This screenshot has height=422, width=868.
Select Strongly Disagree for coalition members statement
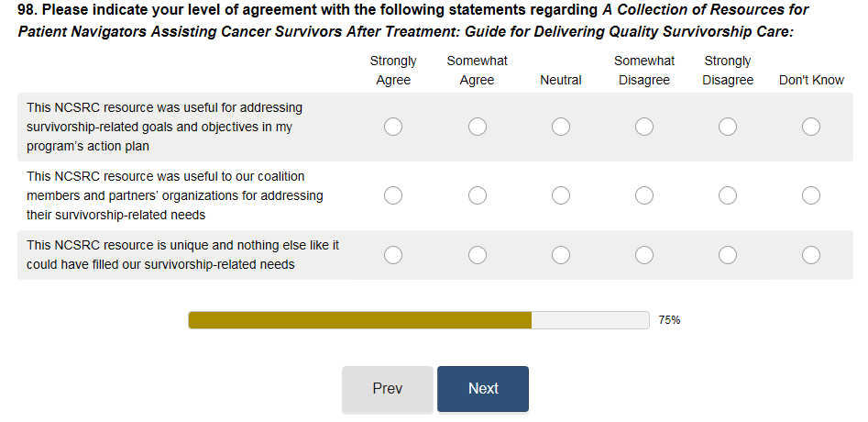[728, 194]
